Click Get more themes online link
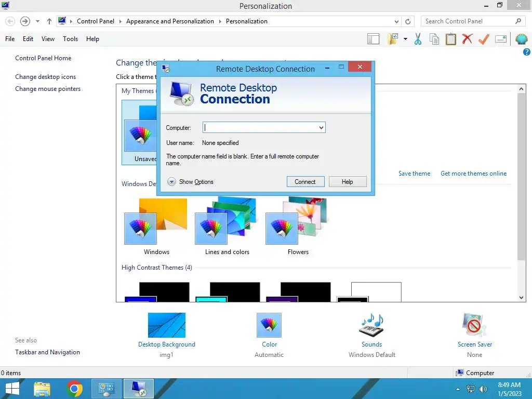The width and height of the screenshot is (532, 399). pyautogui.click(x=473, y=174)
